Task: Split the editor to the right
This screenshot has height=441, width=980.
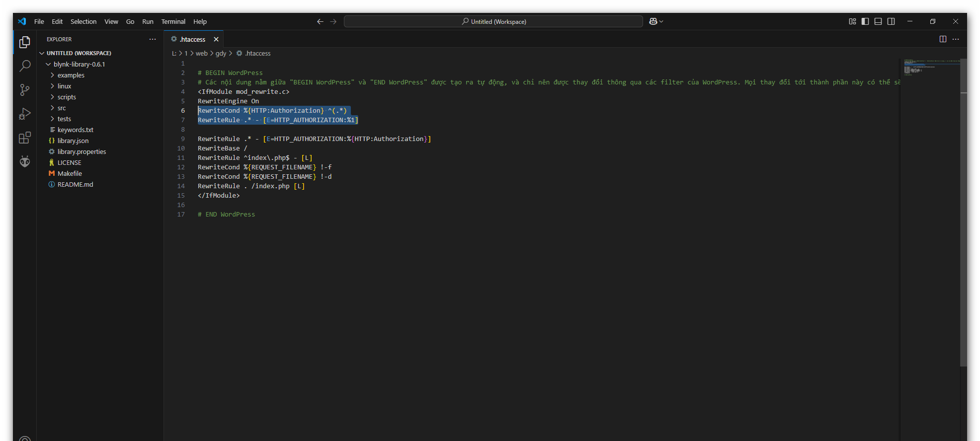Action: click(x=943, y=39)
